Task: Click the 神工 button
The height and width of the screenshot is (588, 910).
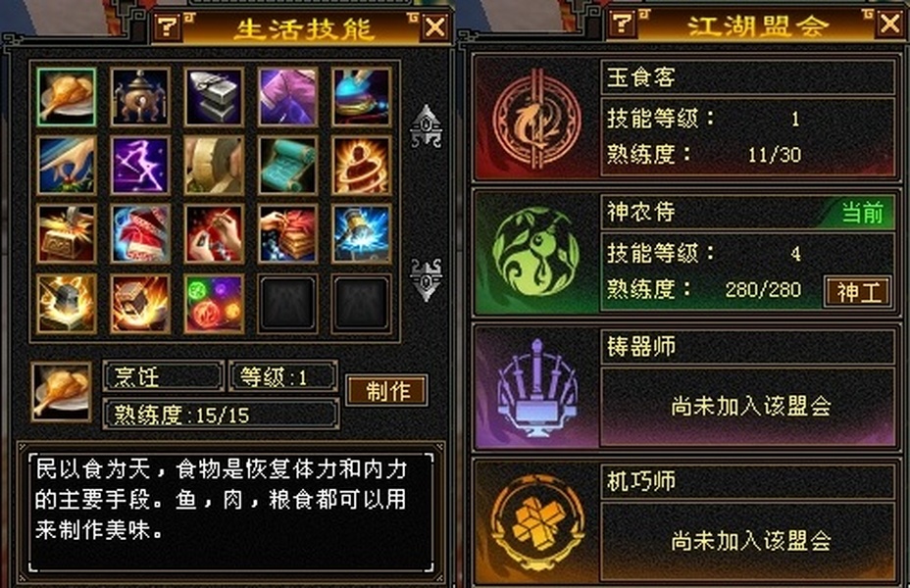Action: pyautogui.click(x=858, y=292)
